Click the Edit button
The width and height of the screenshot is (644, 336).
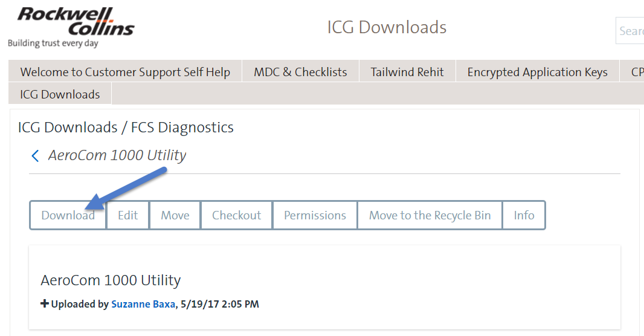click(127, 215)
